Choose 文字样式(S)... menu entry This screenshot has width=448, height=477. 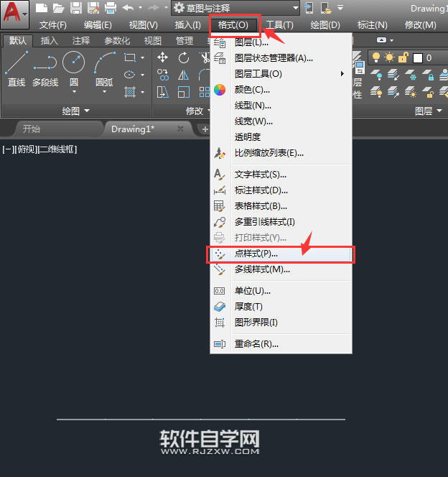pos(281,175)
